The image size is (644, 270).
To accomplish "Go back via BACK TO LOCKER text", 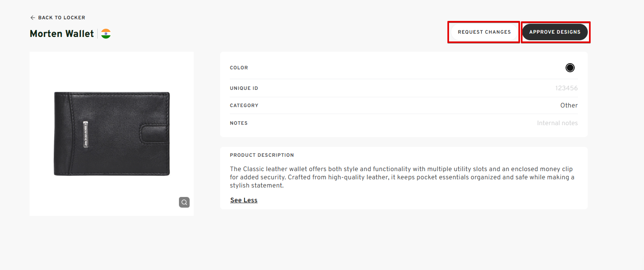I will [x=62, y=18].
